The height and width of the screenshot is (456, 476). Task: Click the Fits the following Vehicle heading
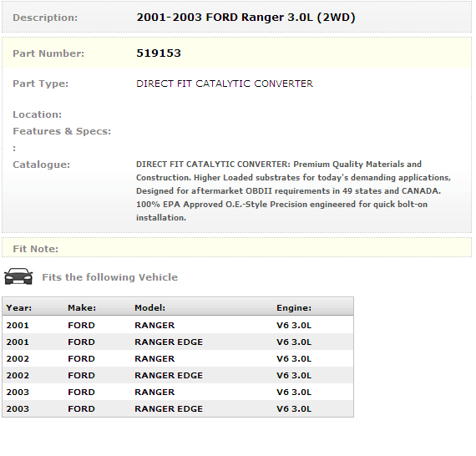click(x=109, y=277)
